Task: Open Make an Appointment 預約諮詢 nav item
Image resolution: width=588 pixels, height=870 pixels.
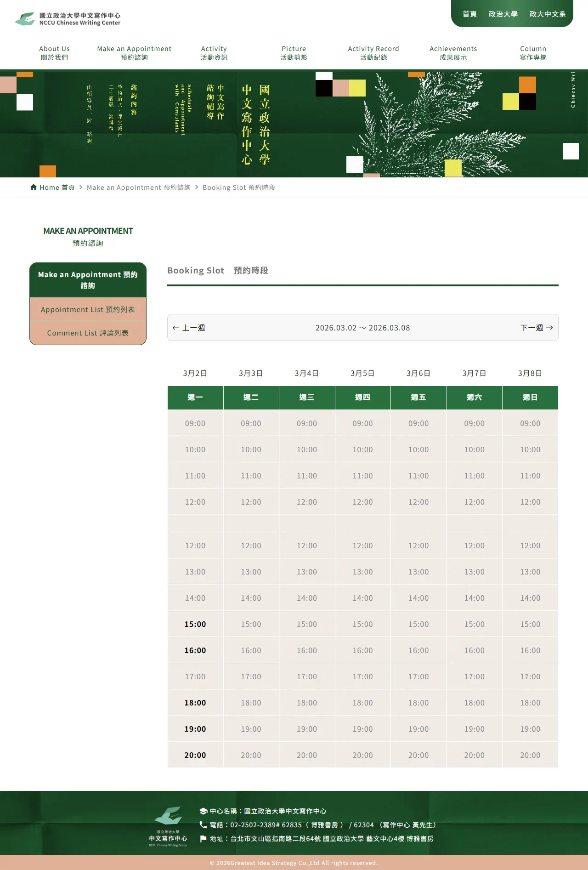Action: pyautogui.click(x=134, y=53)
